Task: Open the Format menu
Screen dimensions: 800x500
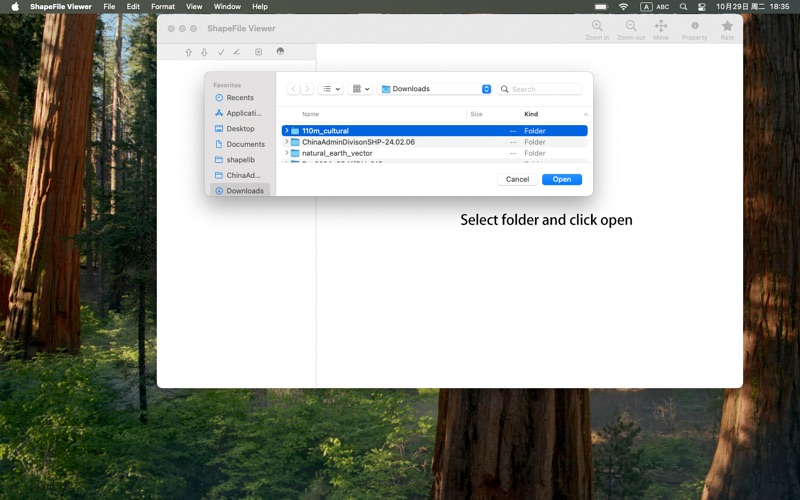Action: tap(163, 7)
